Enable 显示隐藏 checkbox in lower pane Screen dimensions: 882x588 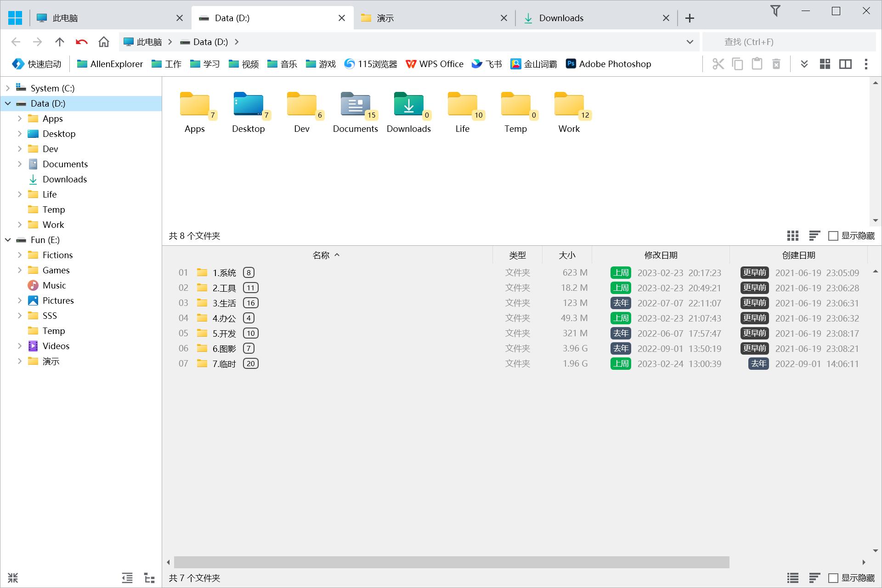pos(833,578)
